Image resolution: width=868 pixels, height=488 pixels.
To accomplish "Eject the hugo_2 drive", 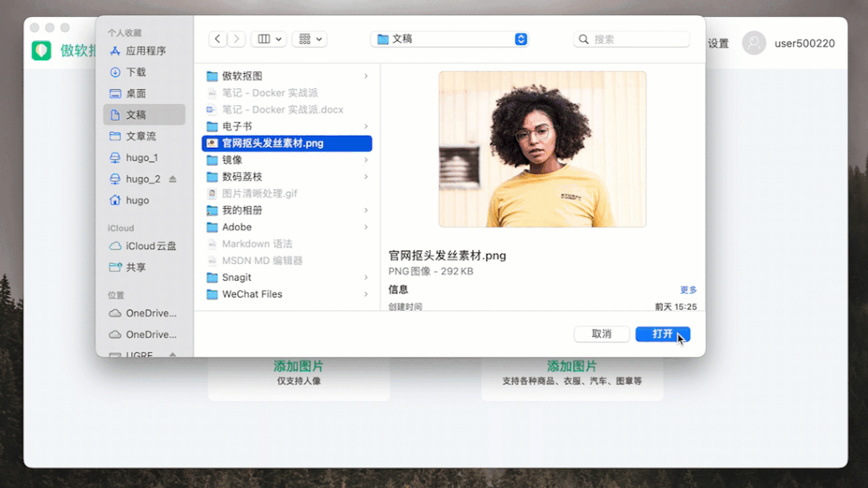I will tap(173, 178).
